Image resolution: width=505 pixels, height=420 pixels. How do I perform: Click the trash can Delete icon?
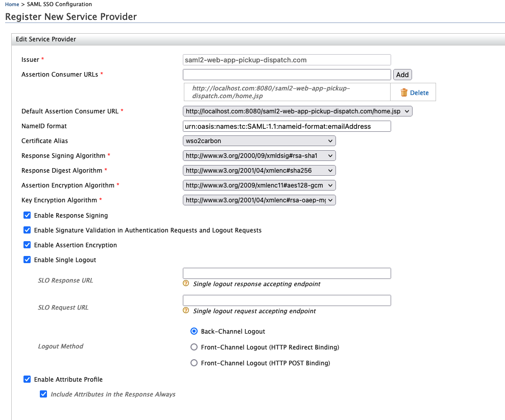click(404, 92)
